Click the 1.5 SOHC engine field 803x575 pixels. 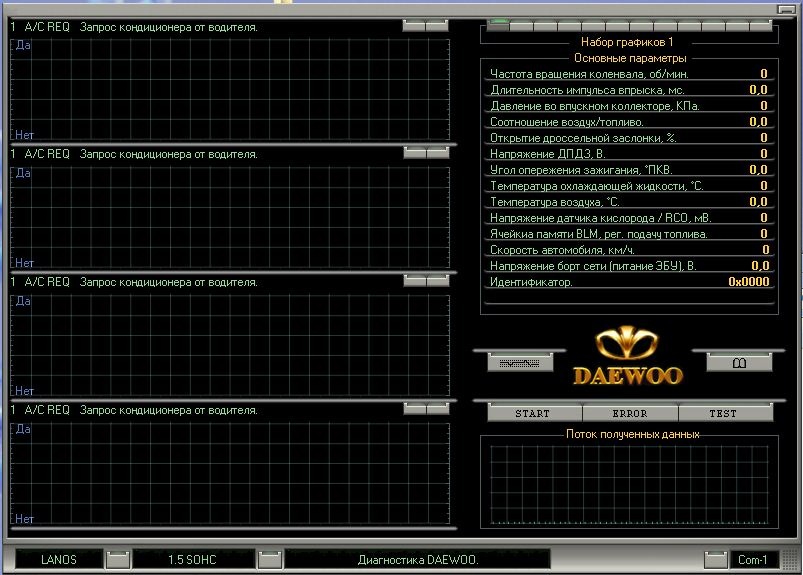193,560
